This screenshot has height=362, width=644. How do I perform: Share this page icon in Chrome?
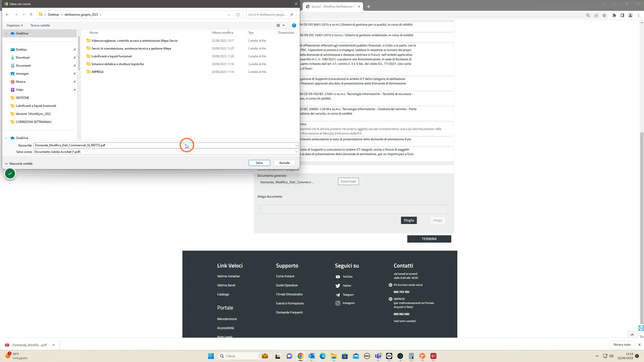596,15
